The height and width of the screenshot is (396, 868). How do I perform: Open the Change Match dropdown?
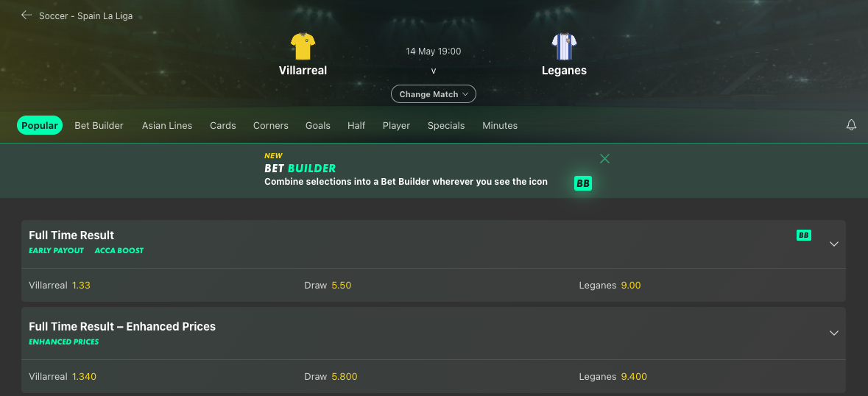tap(434, 94)
